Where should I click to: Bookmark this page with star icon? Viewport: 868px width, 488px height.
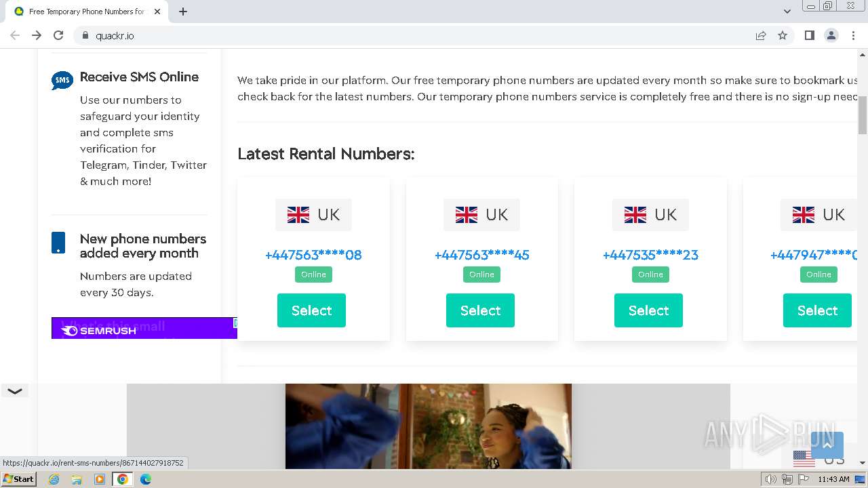pyautogui.click(x=783, y=35)
